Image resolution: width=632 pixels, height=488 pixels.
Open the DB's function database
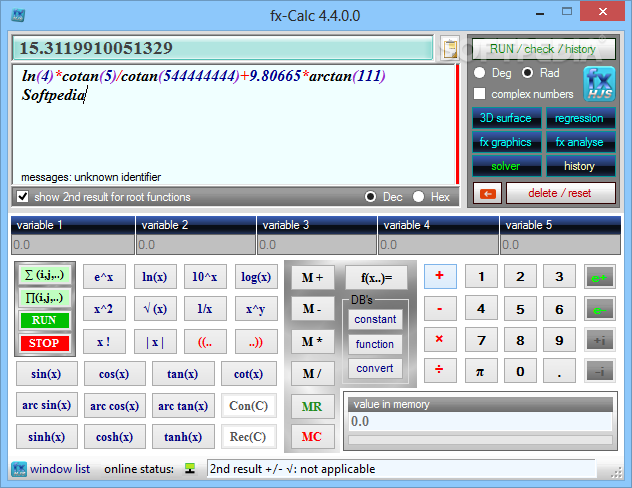(x=375, y=344)
